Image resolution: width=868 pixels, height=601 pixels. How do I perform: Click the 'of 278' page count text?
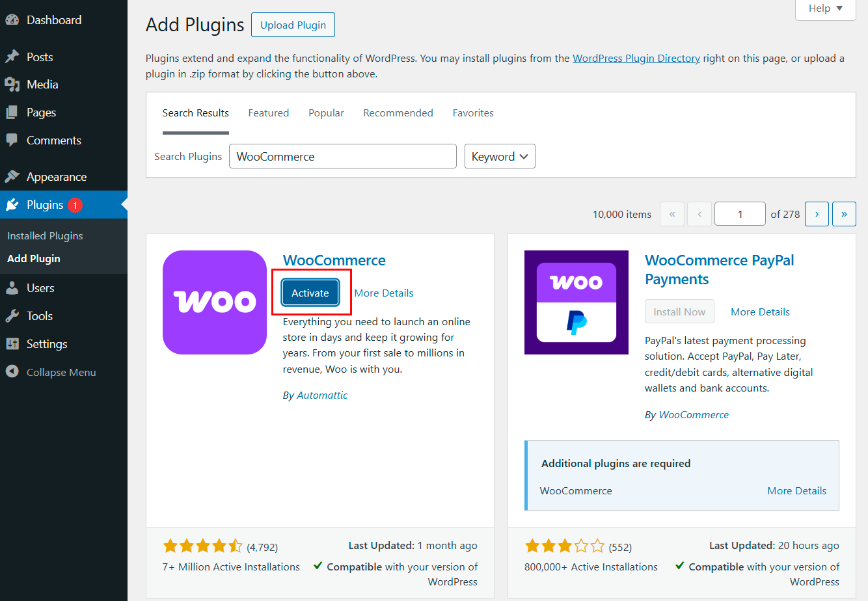(785, 215)
